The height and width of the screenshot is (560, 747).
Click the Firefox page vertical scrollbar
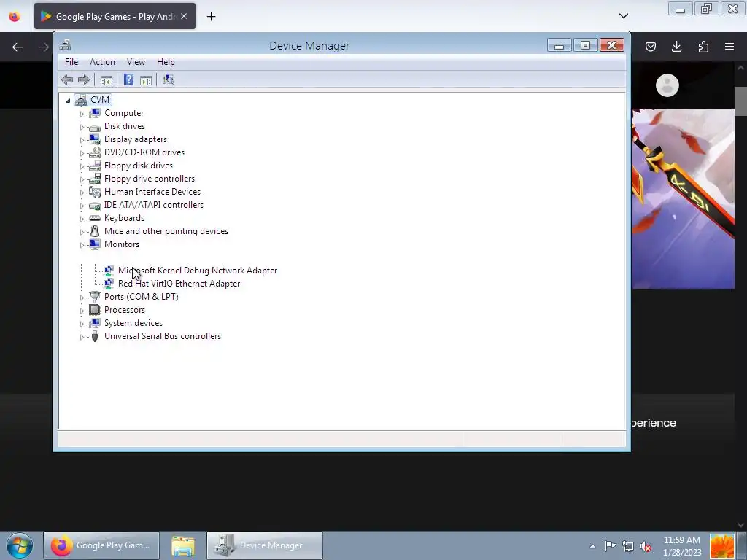click(x=740, y=101)
